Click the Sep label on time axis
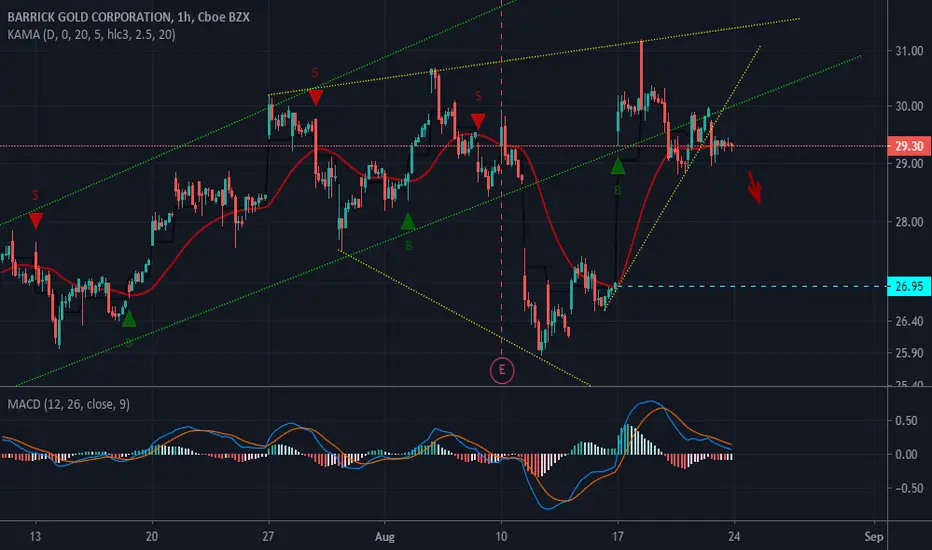The image size is (932, 550). (x=874, y=536)
